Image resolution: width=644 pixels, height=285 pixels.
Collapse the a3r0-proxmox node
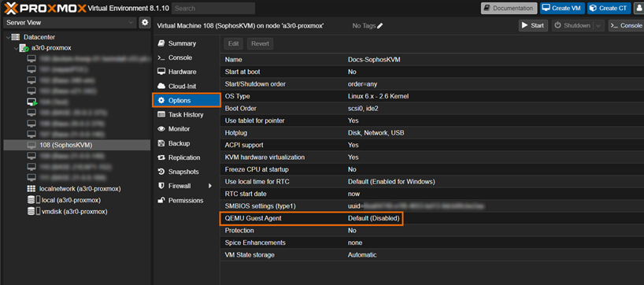[16, 48]
